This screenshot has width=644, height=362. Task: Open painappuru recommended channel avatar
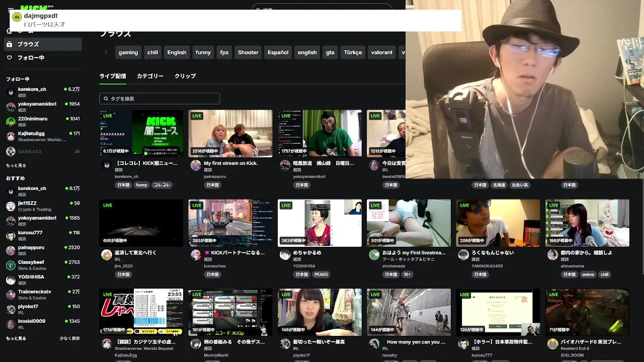click(10, 250)
